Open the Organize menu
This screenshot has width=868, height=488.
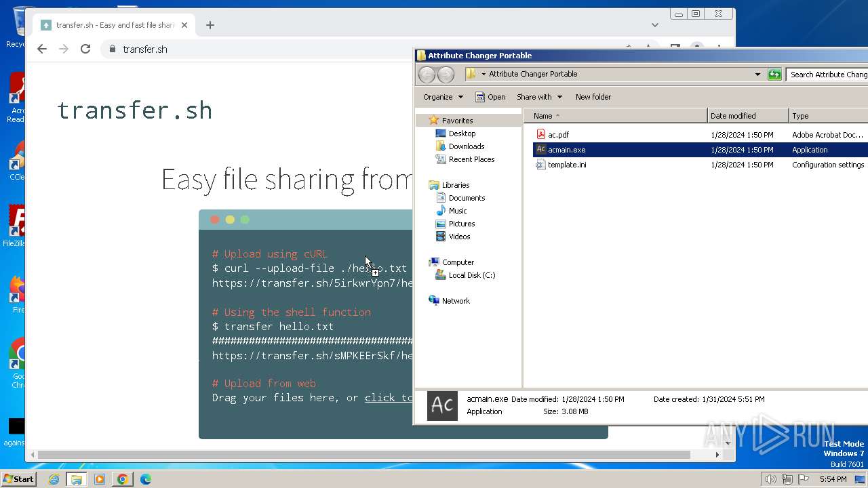point(443,97)
